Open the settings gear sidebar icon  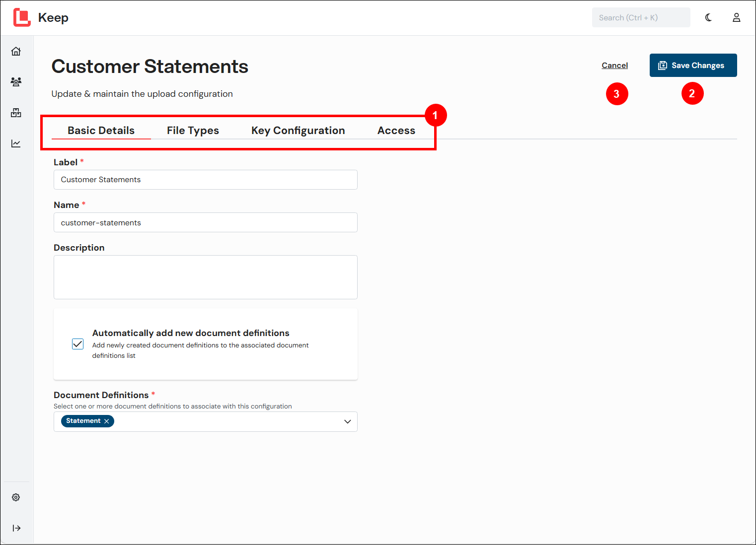coord(16,497)
